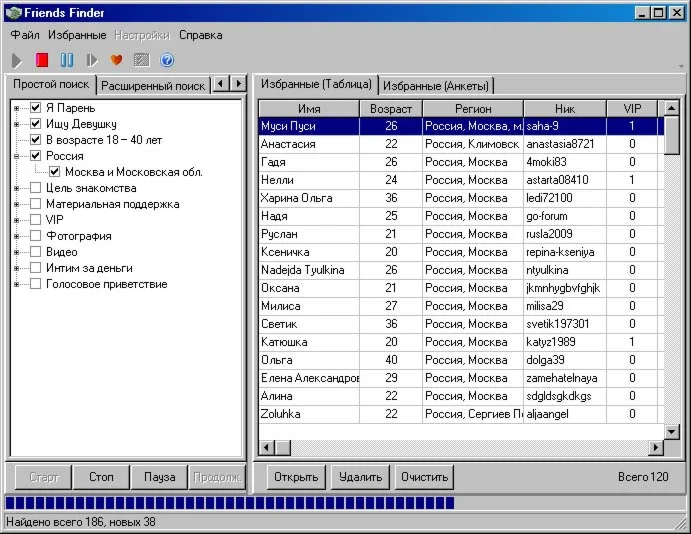
Task: Check the Фотография checkbox
Action: [36, 236]
